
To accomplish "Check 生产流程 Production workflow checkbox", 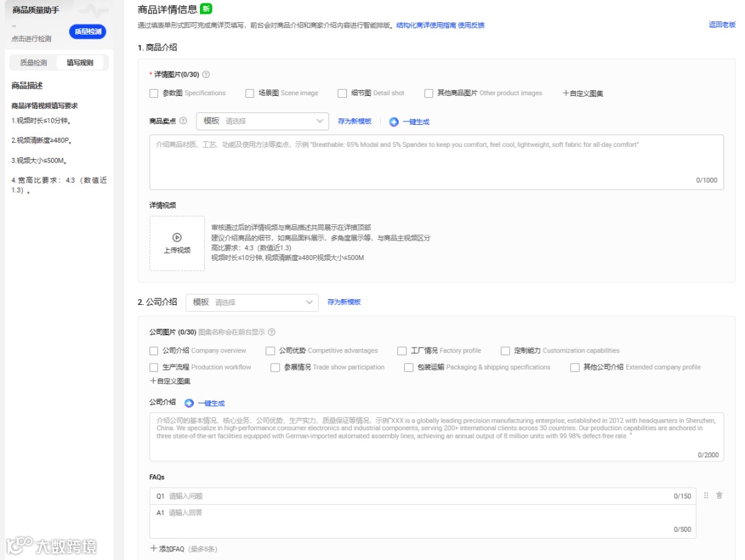I will (x=153, y=368).
